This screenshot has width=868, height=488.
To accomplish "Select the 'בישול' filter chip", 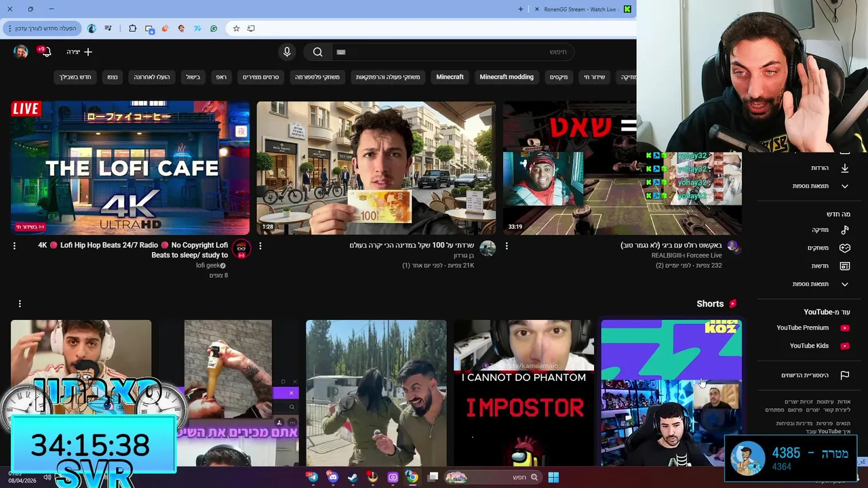I will (193, 77).
